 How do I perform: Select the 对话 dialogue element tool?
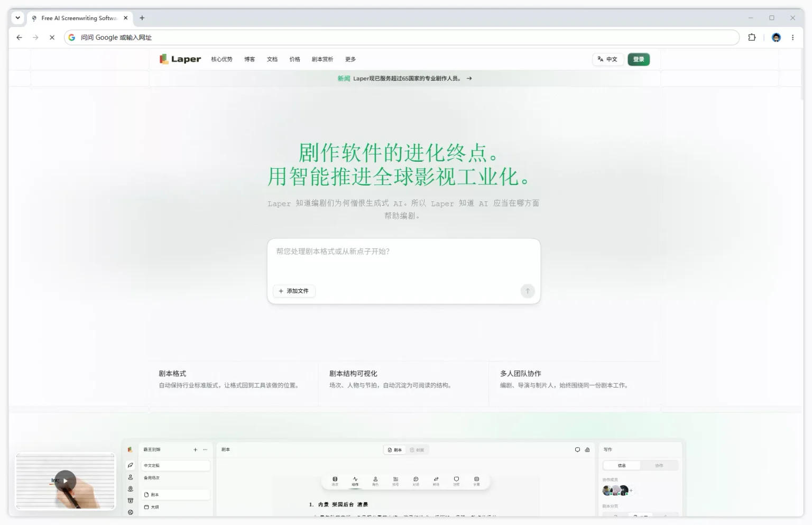coord(416,481)
